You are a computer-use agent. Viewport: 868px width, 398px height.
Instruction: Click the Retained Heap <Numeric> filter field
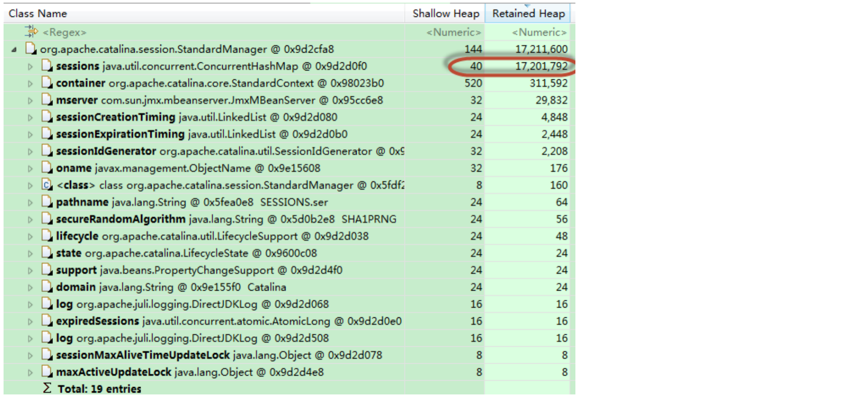click(539, 32)
